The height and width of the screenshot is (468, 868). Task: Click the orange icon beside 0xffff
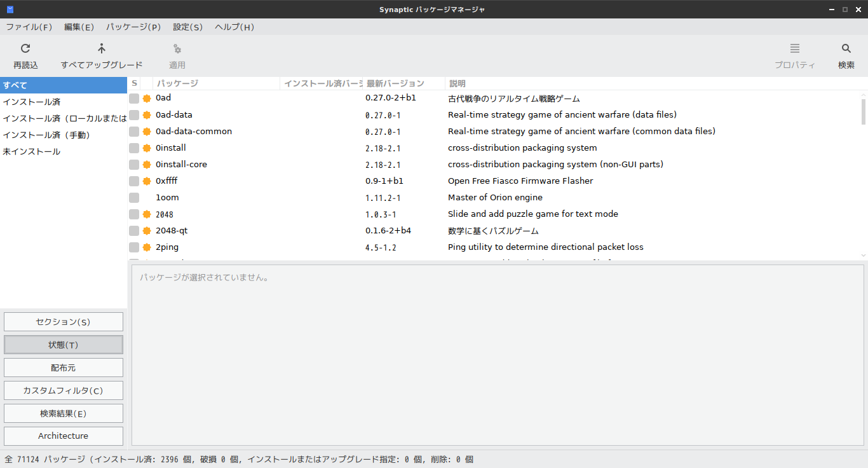coord(147,181)
